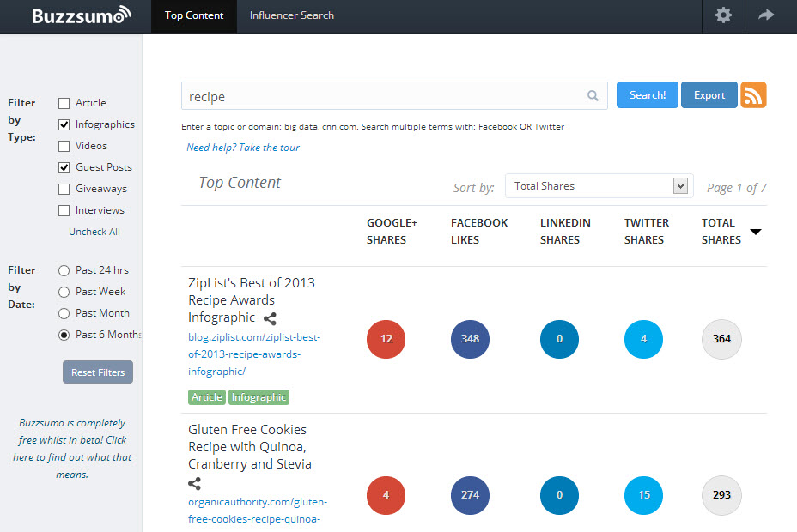This screenshot has width=797, height=532.
Task: Select the Top Content tab
Action: pyautogui.click(x=194, y=15)
